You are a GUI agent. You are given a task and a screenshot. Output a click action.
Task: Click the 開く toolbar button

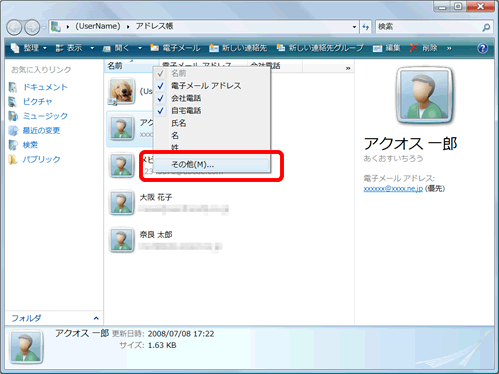click(x=116, y=48)
